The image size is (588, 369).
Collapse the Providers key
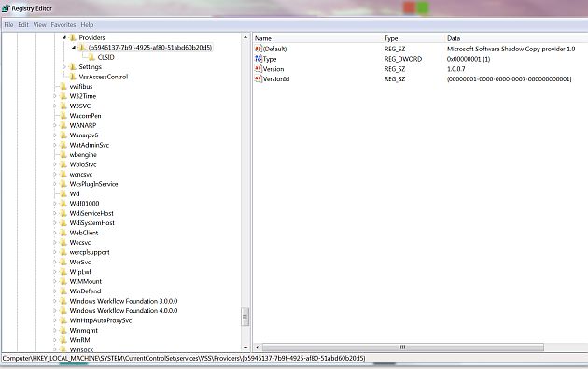[64, 37]
